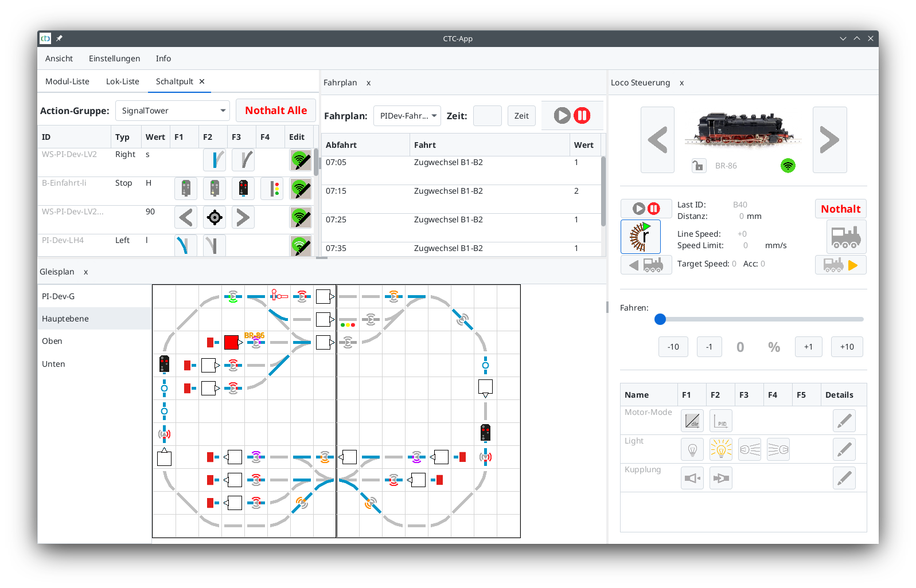Image resolution: width=916 pixels, height=588 pixels.
Task: Click right arrow in WS-PI-Dev-LV2... row
Action: [x=243, y=217]
